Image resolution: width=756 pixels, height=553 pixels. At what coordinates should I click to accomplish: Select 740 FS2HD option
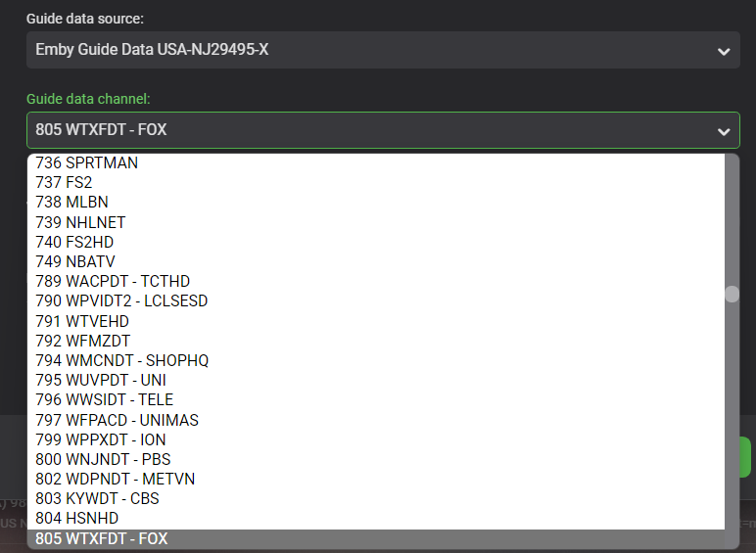pos(376,242)
